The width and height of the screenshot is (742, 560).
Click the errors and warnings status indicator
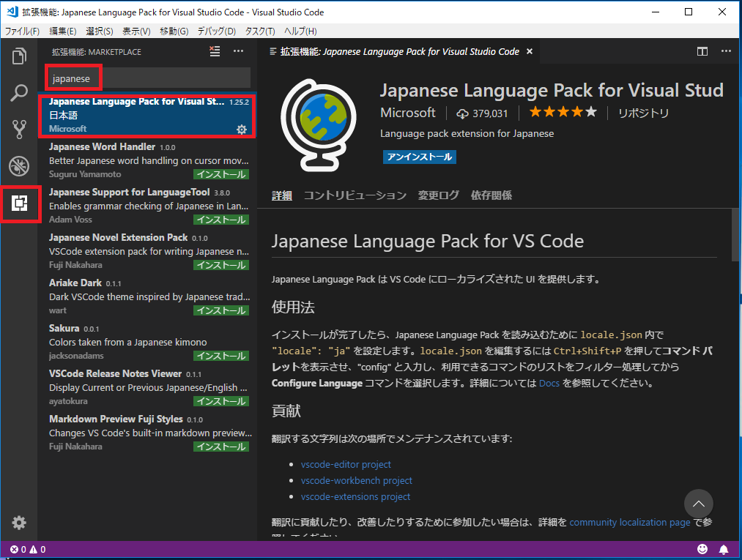click(28, 549)
